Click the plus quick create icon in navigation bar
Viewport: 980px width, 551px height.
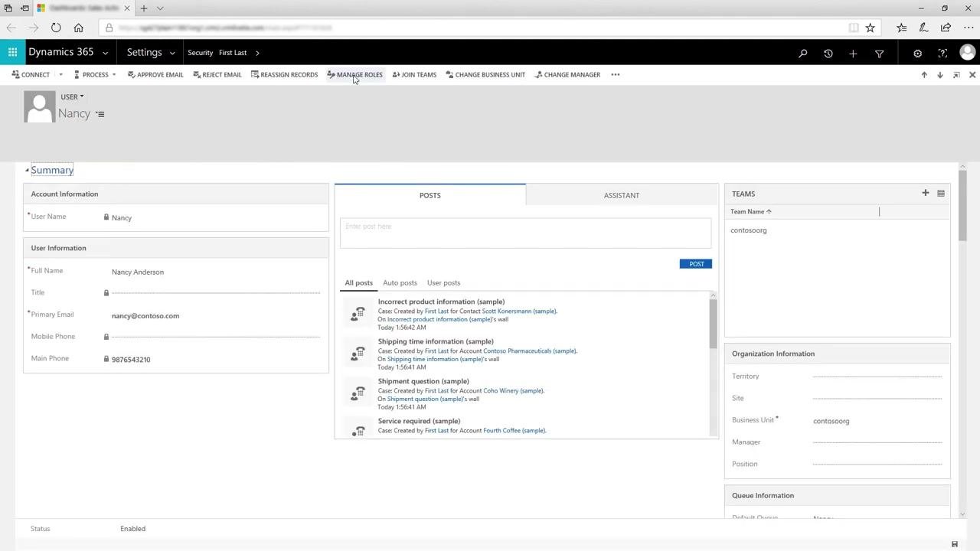click(x=853, y=54)
